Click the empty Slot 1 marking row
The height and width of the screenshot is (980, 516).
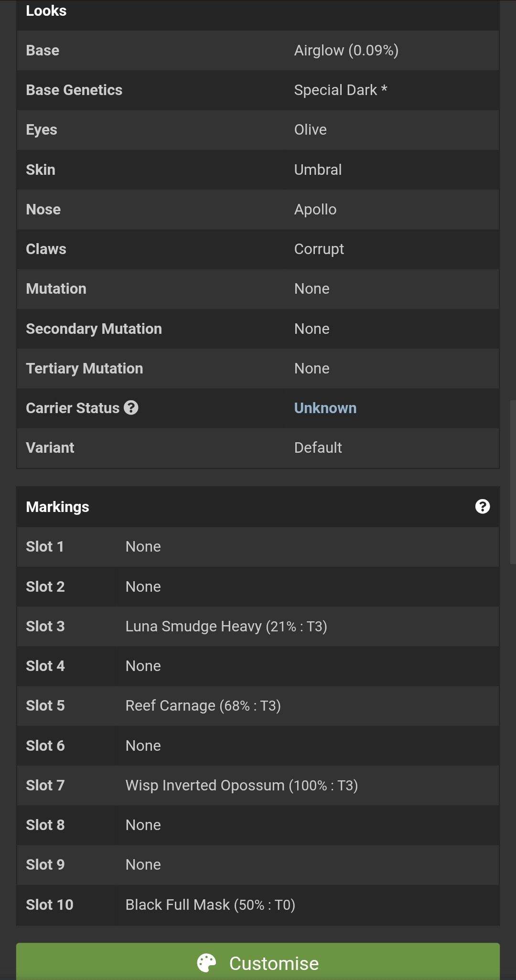click(258, 547)
